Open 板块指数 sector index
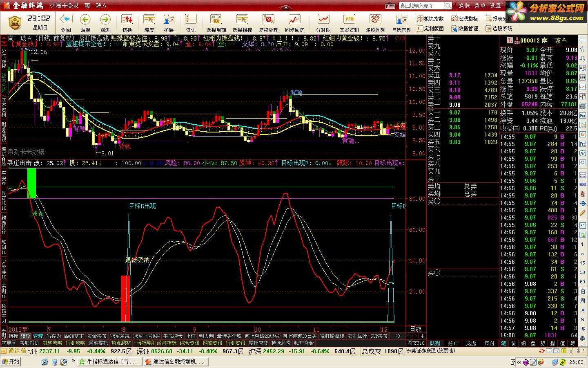The height and width of the screenshot is (368, 588). coord(430,19)
